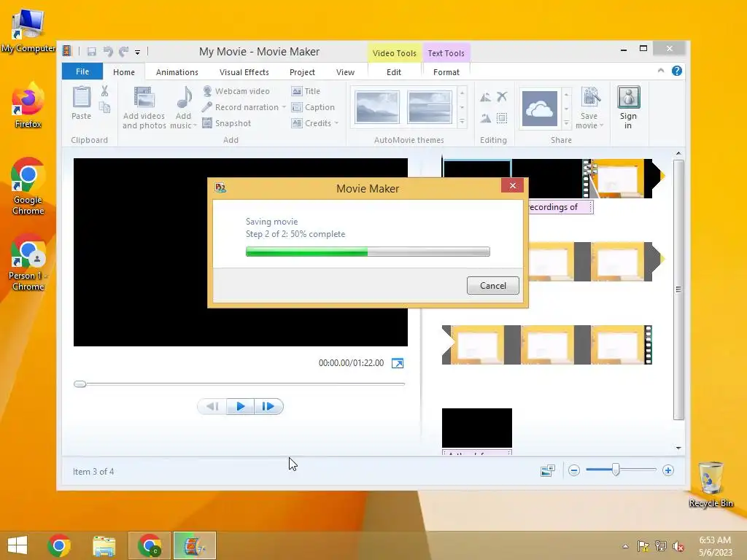Click the Sign in icon

point(628,97)
